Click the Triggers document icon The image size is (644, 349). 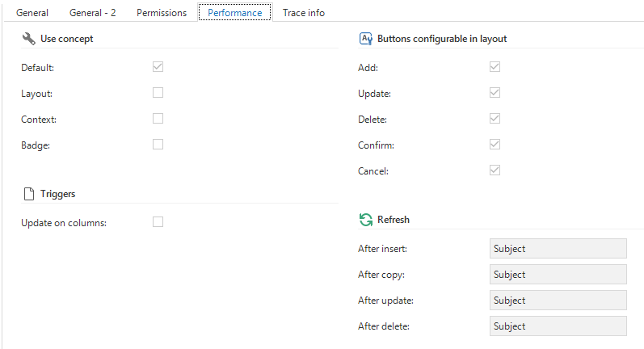pos(28,194)
